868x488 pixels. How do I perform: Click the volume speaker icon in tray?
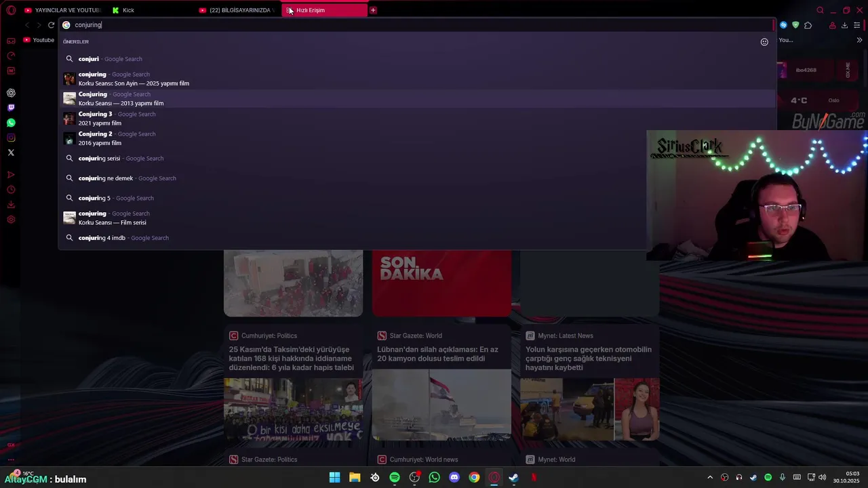point(823,478)
